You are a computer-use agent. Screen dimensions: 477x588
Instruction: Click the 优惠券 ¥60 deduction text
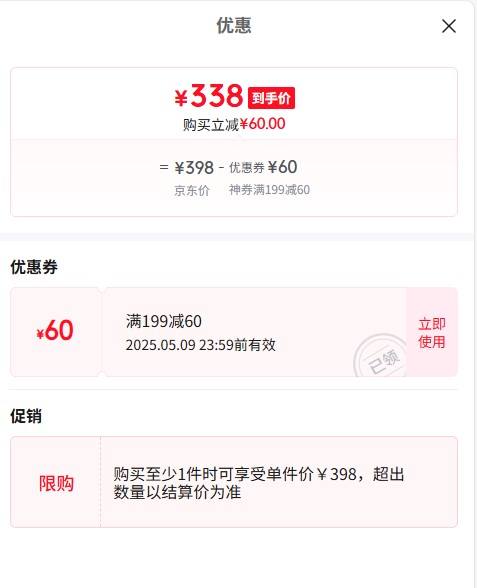pos(263,167)
